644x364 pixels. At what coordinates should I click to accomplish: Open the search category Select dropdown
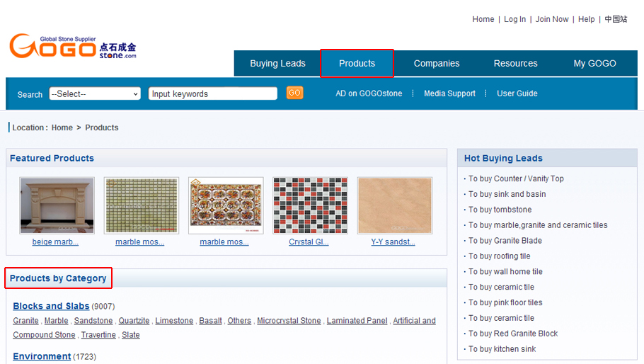(x=95, y=93)
